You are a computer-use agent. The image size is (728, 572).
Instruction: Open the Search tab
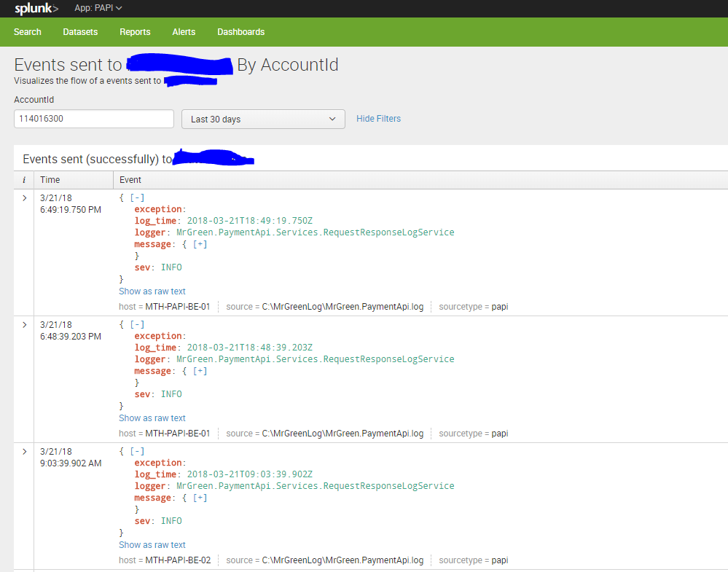pos(28,32)
